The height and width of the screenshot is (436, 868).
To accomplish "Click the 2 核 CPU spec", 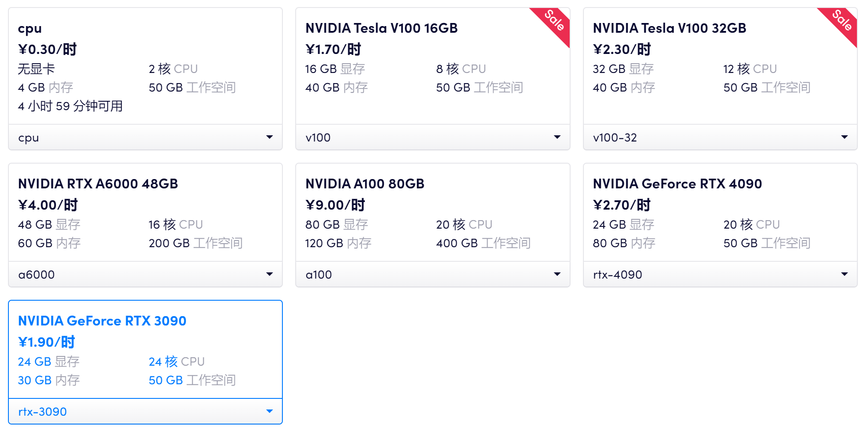I will (173, 69).
